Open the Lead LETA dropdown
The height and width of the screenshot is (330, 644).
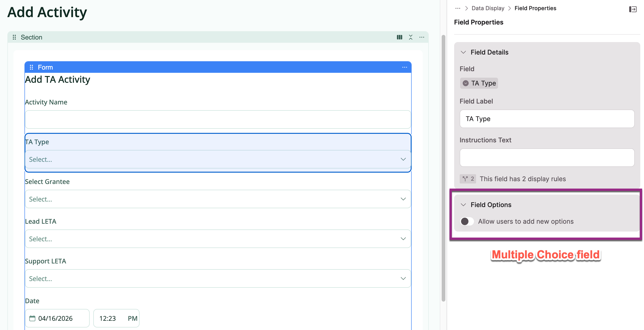(x=218, y=239)
